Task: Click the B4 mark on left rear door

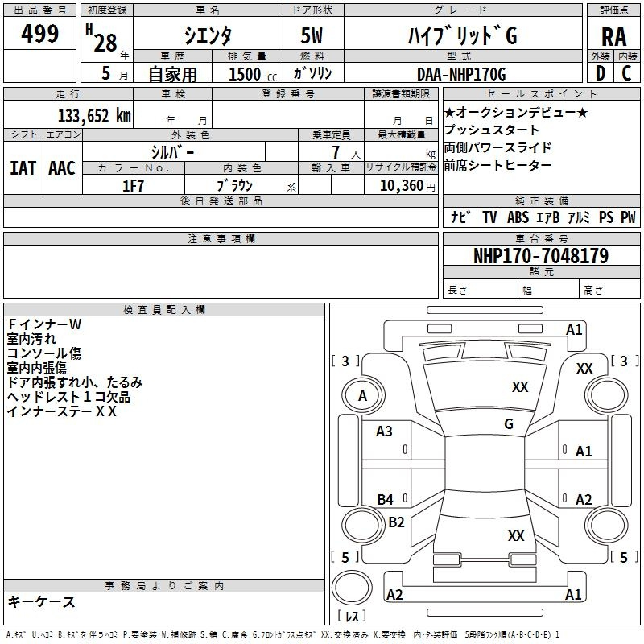Action: [x=386, y=499]
